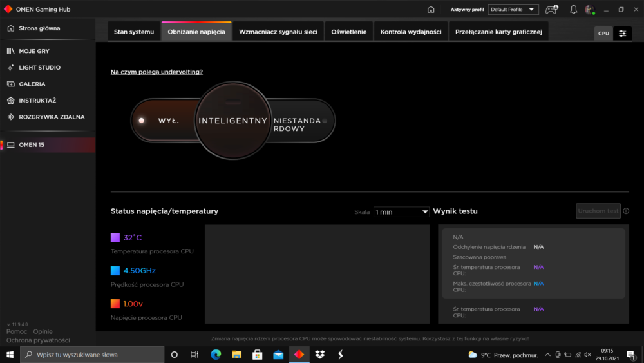Open File Explorer from taskbar
The image size is (644, 363).
[236, 355]
